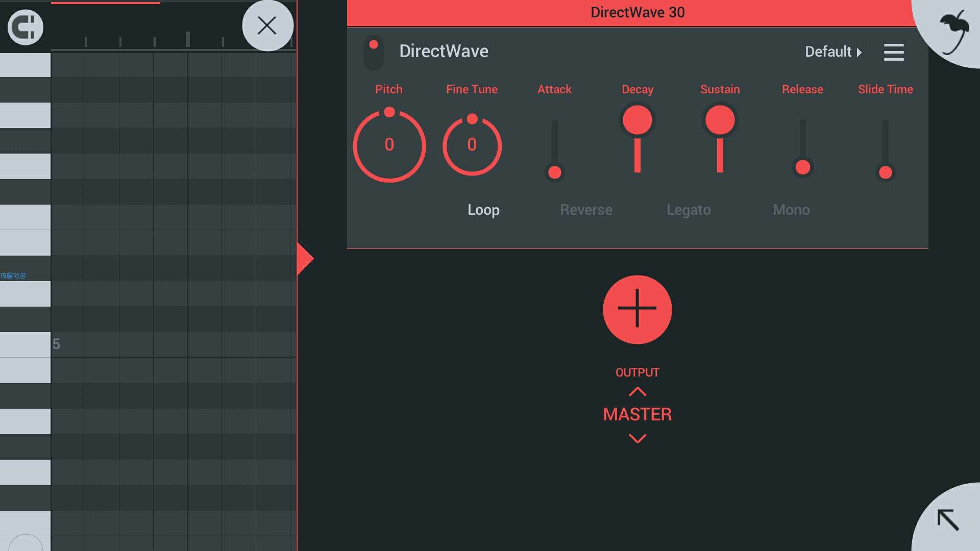Click the Pitch knob
This screenshot has height=551, width=980.
(389, 145)
